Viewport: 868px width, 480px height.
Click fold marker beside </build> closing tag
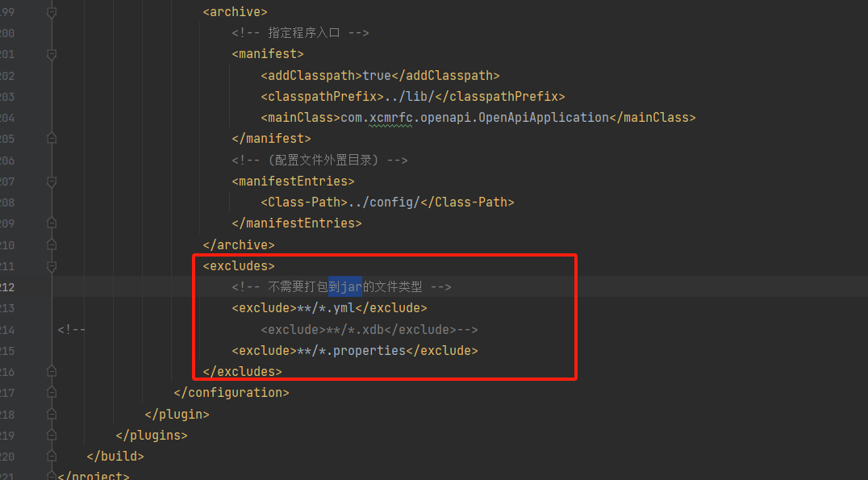pos(52,456)
